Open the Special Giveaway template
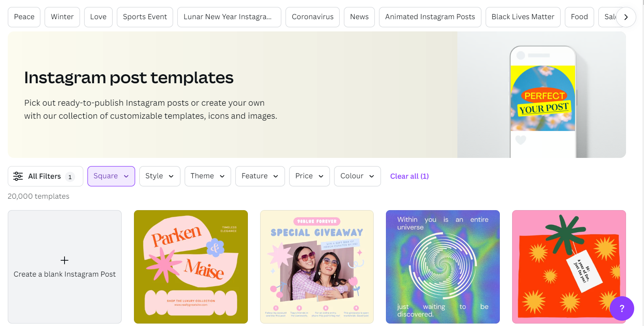 [317, 267]
